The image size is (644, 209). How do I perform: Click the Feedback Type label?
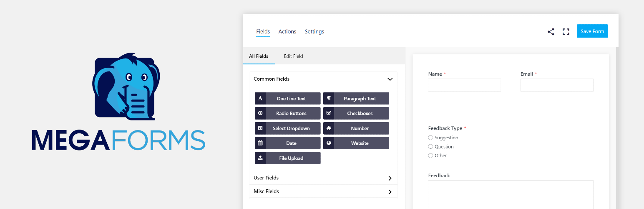point(445,128)
